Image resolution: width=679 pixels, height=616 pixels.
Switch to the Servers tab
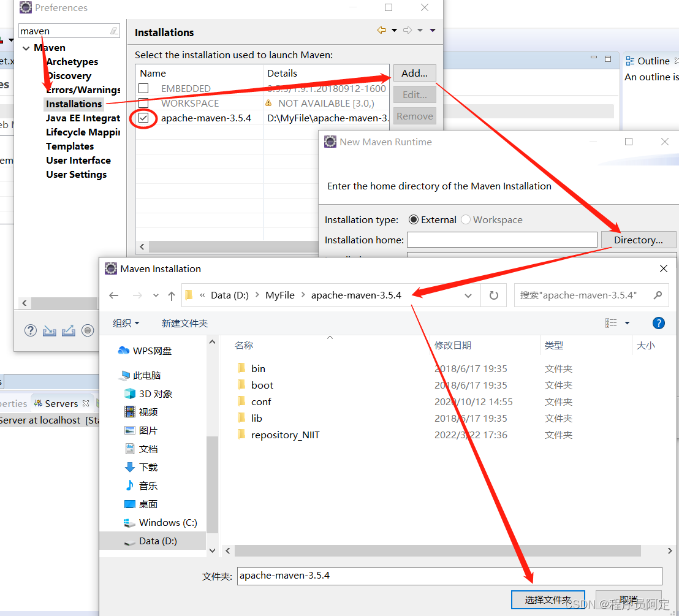click(61, 403)
